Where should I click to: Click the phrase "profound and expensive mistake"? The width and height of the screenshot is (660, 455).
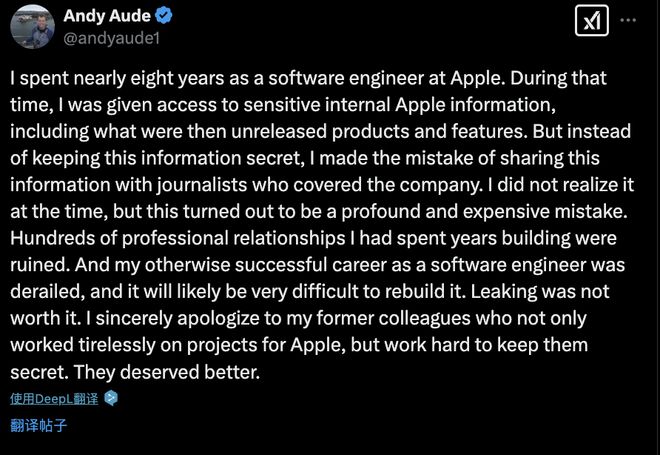coord(484,212)
